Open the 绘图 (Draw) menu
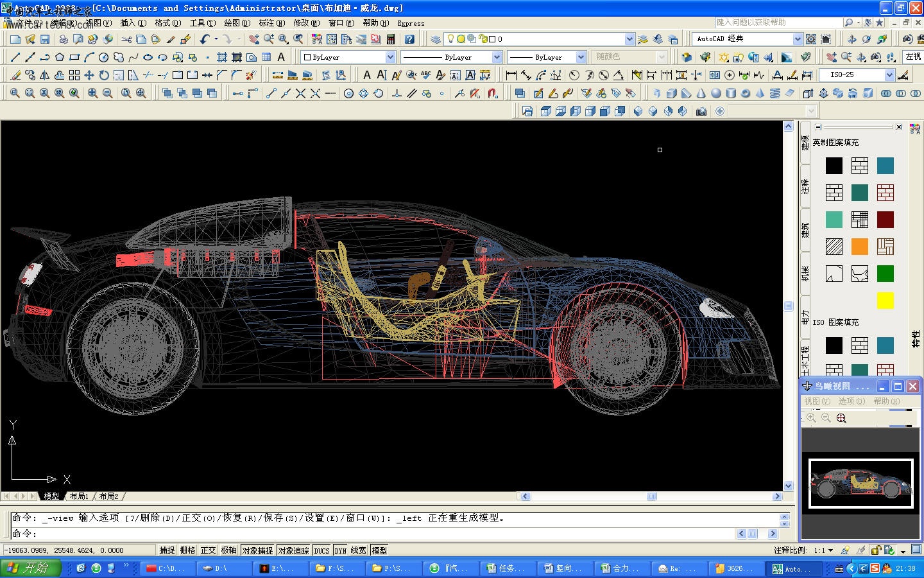The height and width of the screenshot is (578, 924). (237, 23)
